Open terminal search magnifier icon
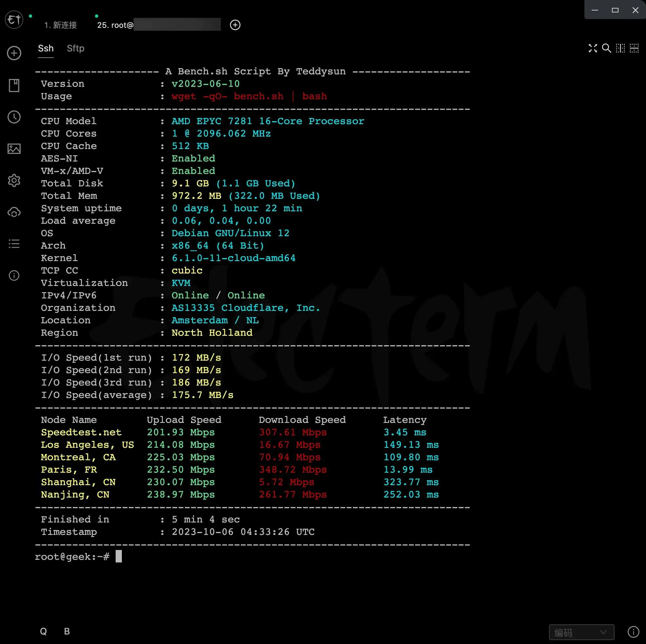Screen dimensions: 646x644 point(607,48)
